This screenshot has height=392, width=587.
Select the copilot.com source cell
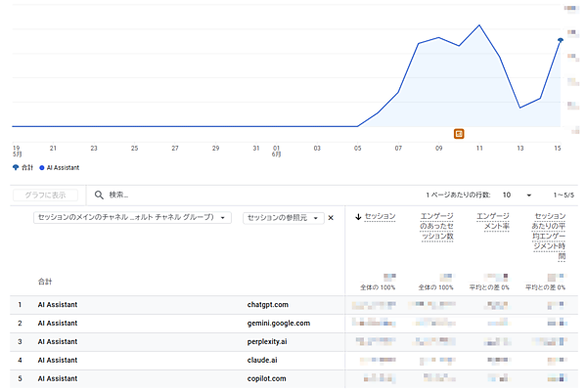(266, 378)
